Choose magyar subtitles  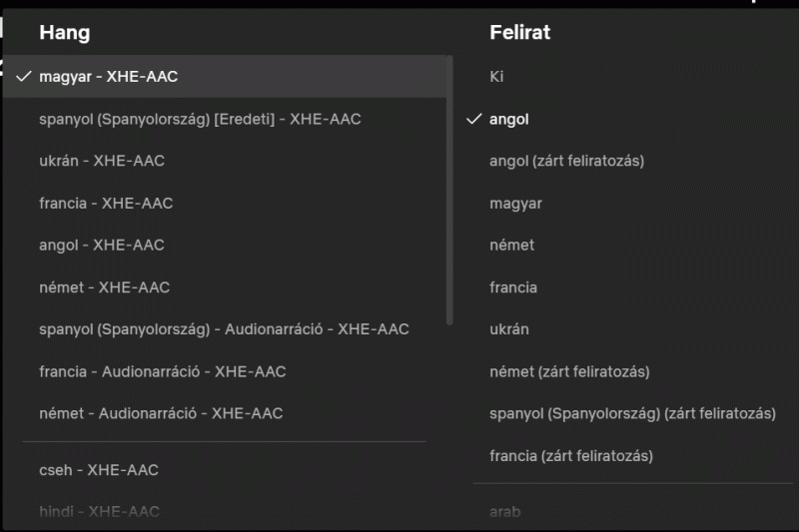(515, 203)
